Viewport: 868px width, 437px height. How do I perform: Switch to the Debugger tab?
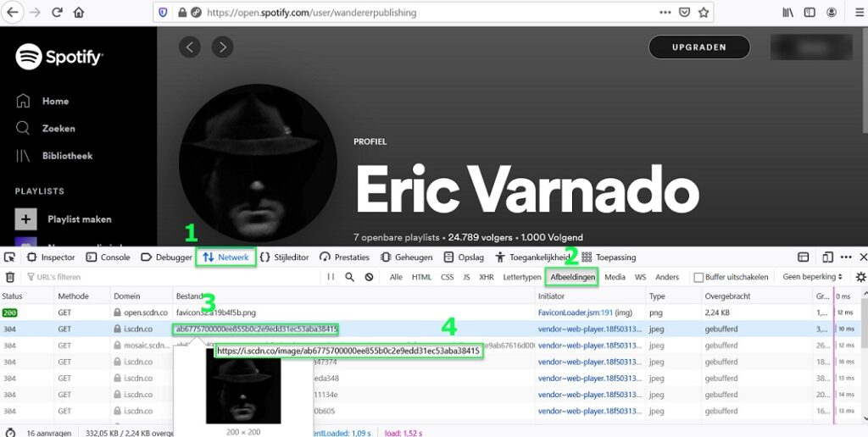pos(167,257)
